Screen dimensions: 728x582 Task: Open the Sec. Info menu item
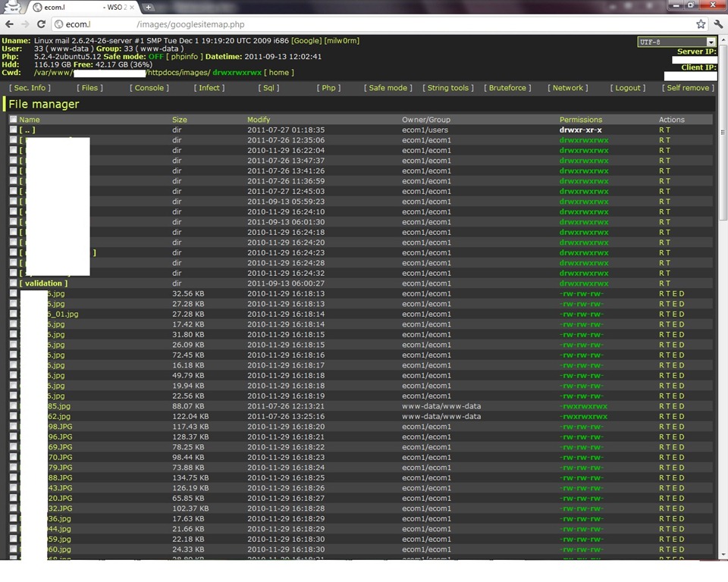pyautogui.click(x=30, y=88)
